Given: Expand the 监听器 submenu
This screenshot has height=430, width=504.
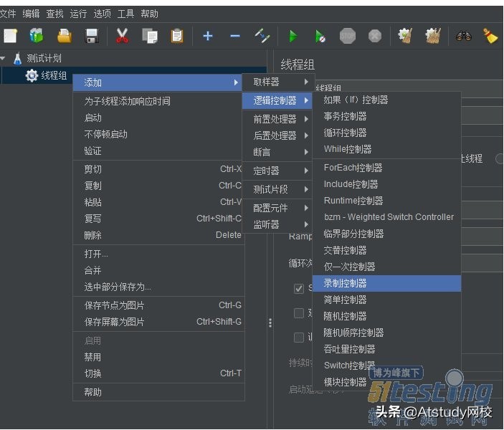Looking at the screenshot, I should tap(277, 224).
